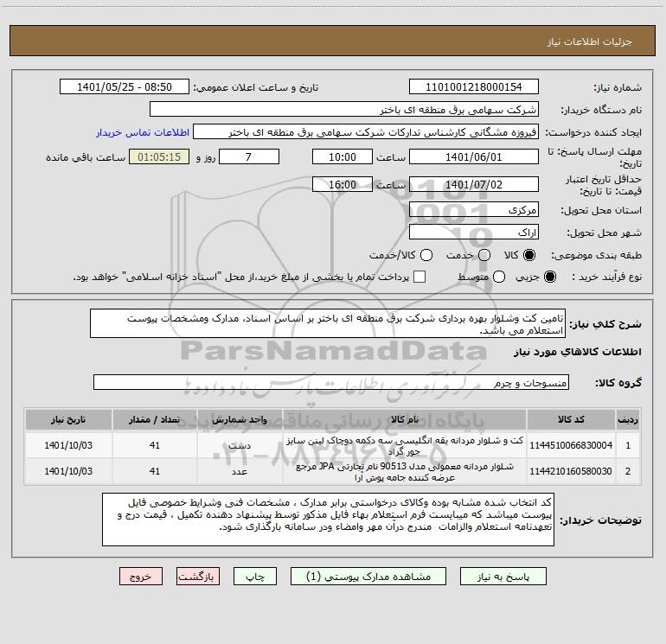Select the خدمت radio button
The image size is (666, 644).
coord(484,255)
